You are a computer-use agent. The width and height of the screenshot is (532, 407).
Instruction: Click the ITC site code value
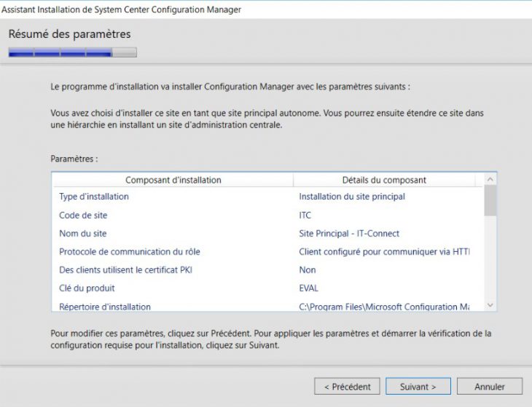point(305,216)
